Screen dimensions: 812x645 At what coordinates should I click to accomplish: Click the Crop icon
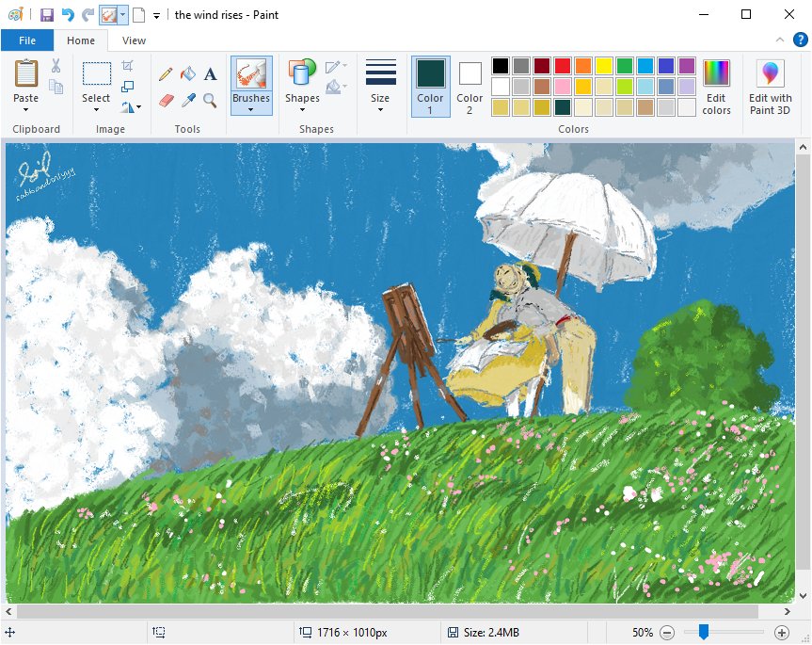point(127,66)
